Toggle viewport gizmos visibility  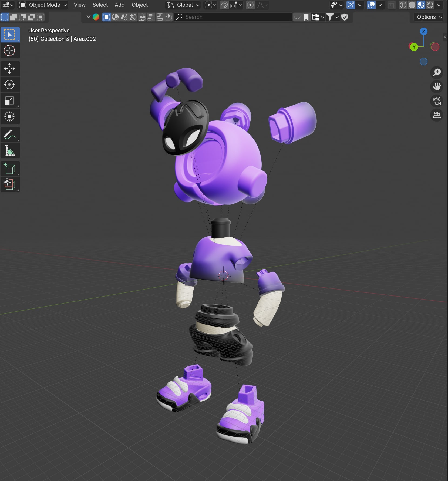click(x=351, y=5)
